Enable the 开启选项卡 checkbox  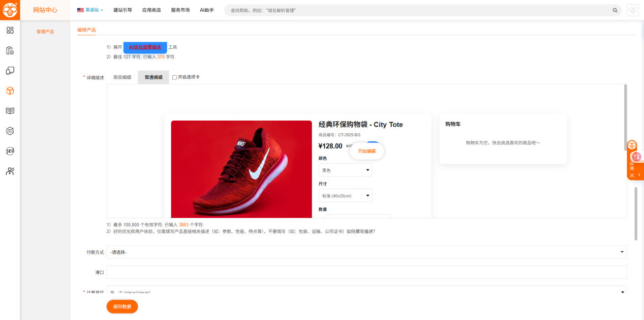pos(174,77)
